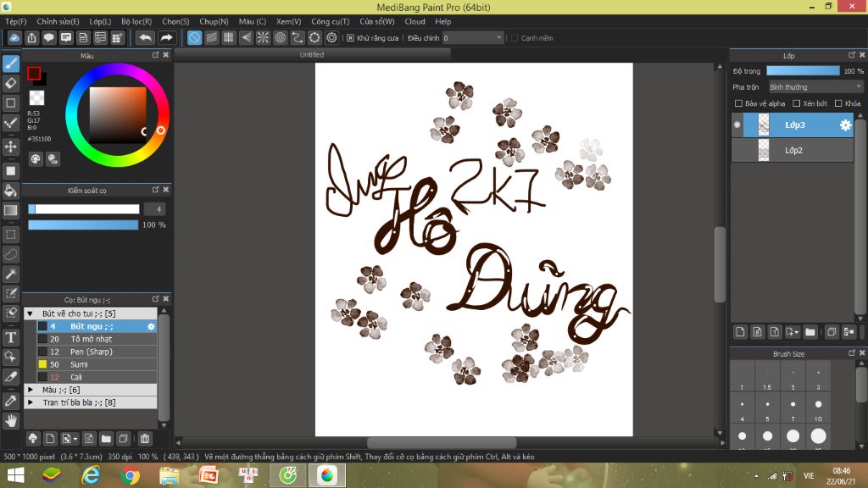The height and width of the screenshot is (488, 868).
Task: Open the Điều chỉnh dropdown
Action: click(x=473, y=38)
